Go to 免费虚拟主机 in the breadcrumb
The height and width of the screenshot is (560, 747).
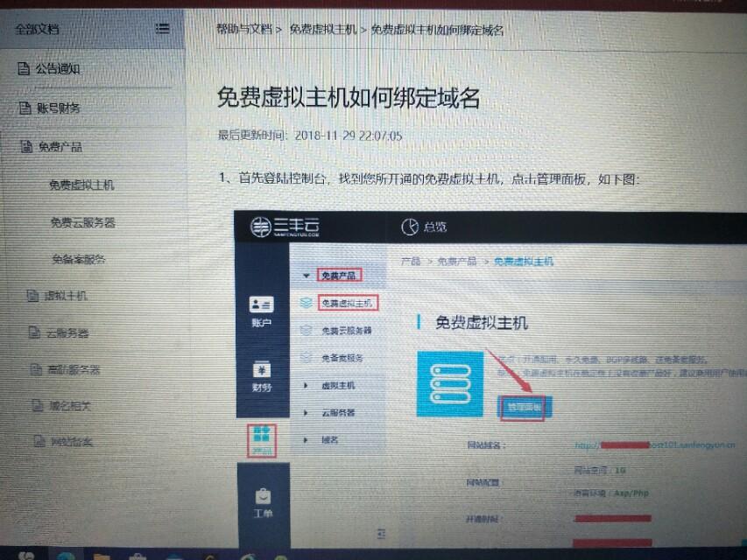[323, 30]
